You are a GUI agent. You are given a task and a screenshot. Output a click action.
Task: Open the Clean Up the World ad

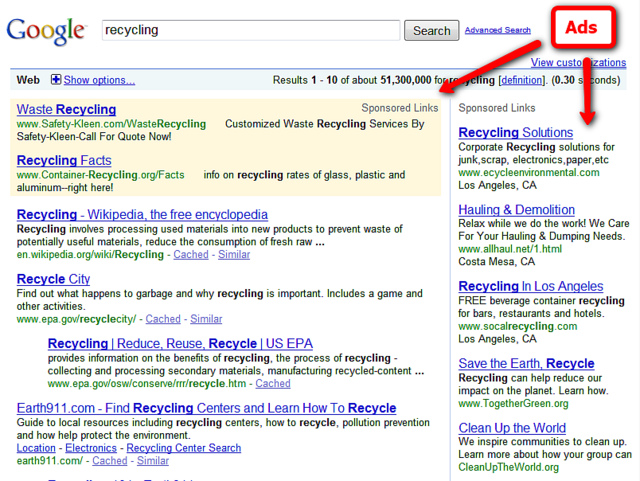(x=512, y=428)
